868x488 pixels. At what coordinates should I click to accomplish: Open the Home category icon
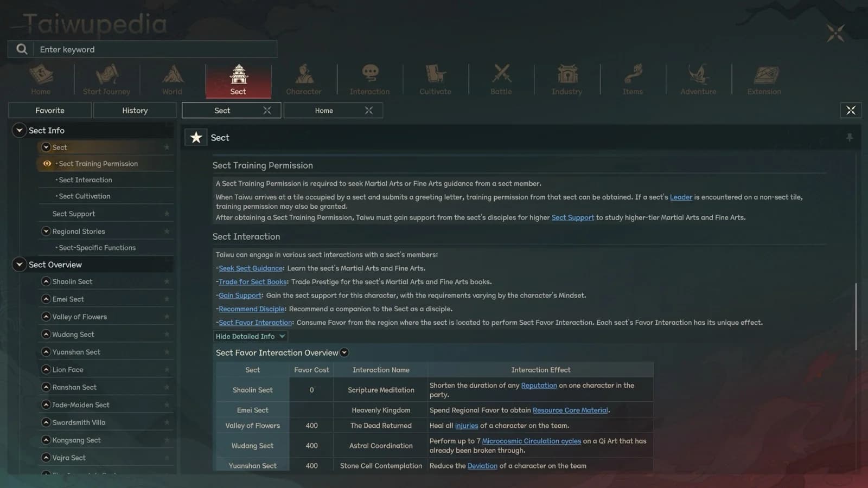point(41,79)
